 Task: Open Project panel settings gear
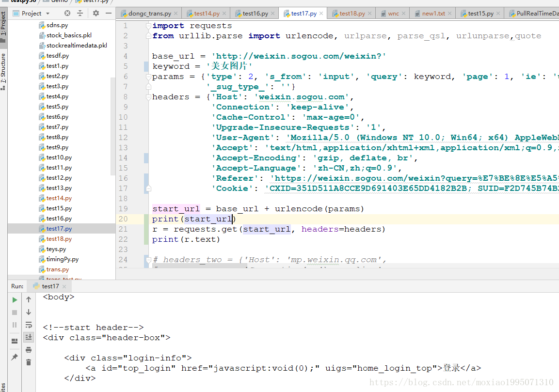click(x=96, y=13)
